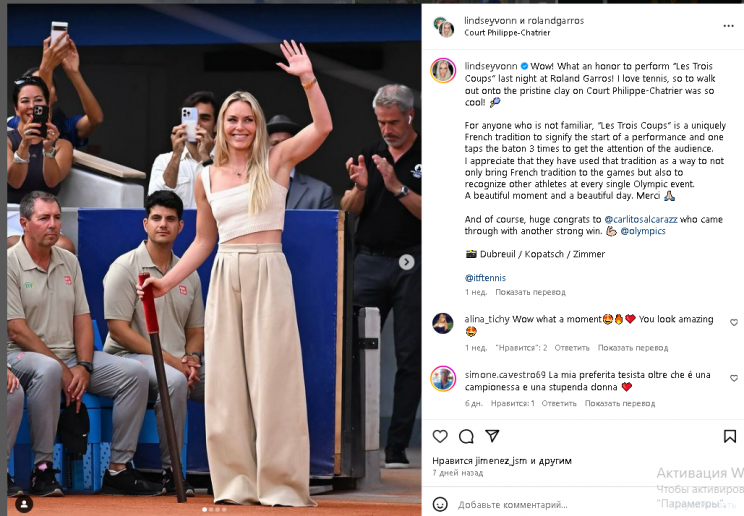Go to next photo in carousel
The width and height of the screenshot is (744, 516).
coord(406,262)
